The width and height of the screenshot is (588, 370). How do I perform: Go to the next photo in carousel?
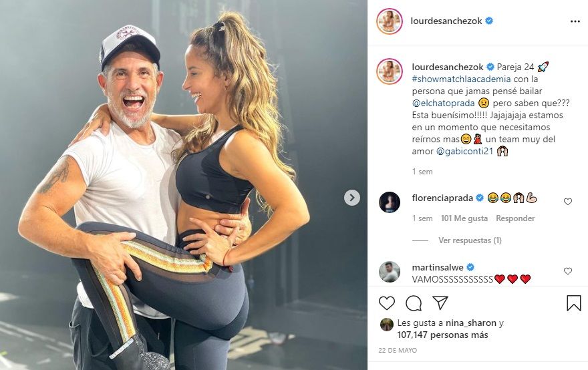352,198
